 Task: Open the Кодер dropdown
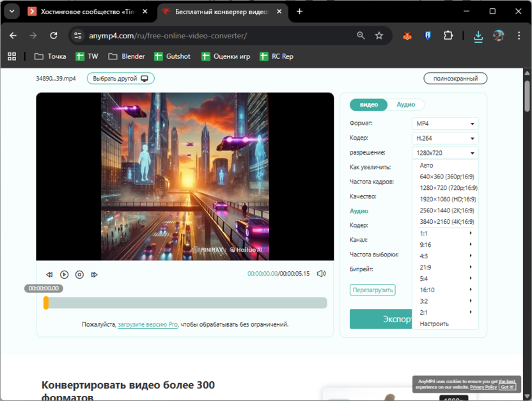coord(444,138)
